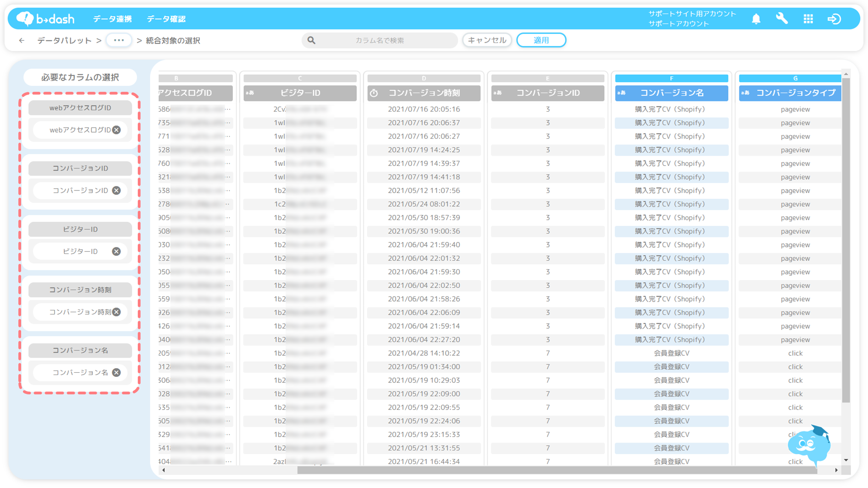This screenshot has width=868, height=488.
Task: Deselect the コンバージョン名 column header
Action: coord(671,93)
